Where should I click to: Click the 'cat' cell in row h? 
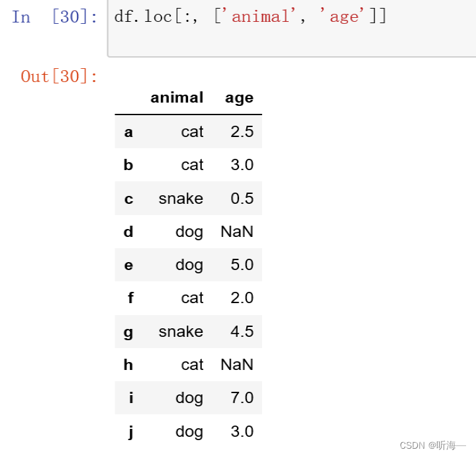click(x=192, y=365)
